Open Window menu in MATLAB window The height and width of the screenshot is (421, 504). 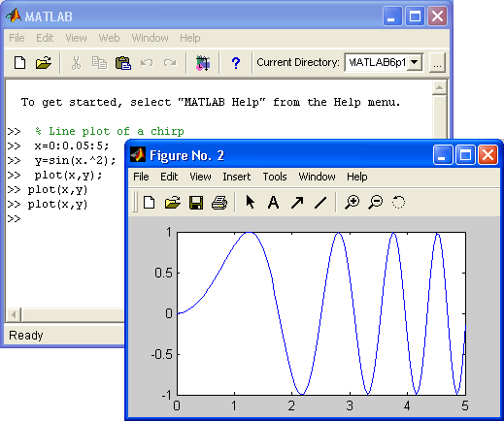coord(150,38)
